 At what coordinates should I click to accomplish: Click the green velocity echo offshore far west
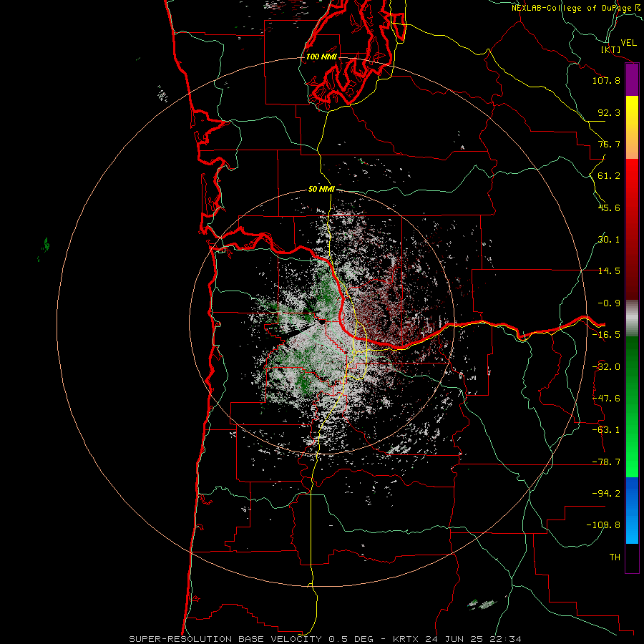coord(44,247)
